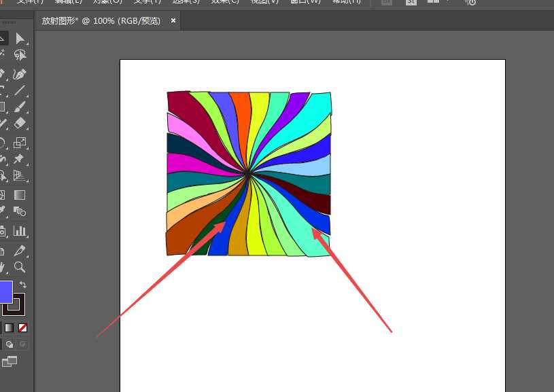Apply gradient paint mode
The image size is (554, 392).
9,327
